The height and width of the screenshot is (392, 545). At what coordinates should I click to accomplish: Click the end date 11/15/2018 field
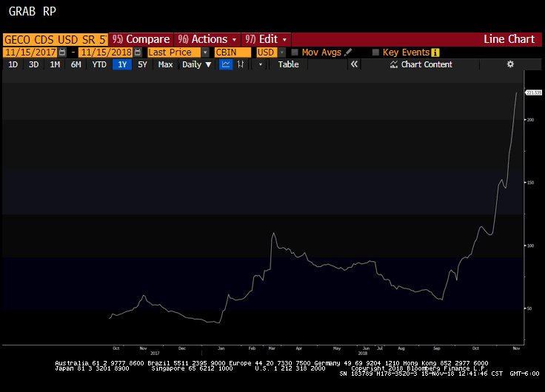pos(107,53)
